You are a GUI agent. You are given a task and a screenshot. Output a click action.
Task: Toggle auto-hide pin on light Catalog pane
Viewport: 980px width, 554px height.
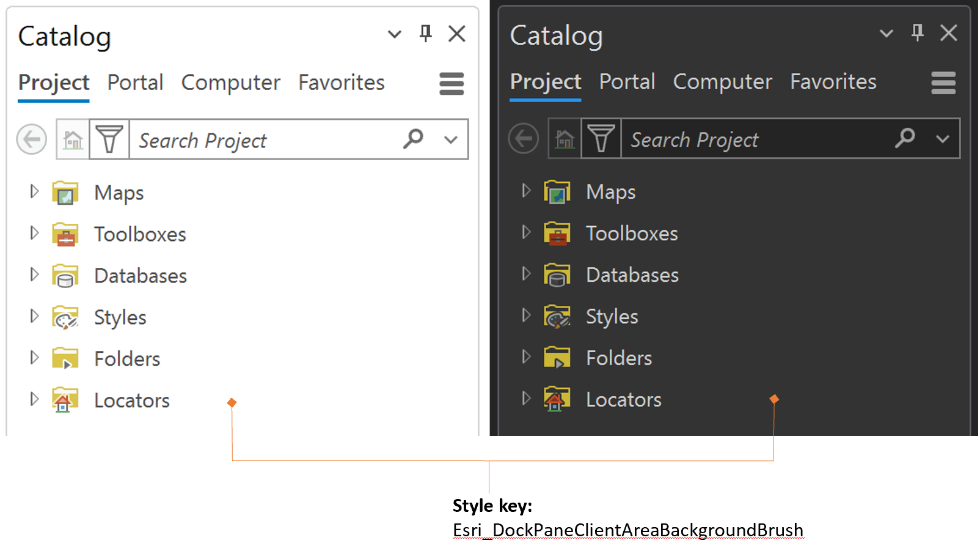[425, 34]
